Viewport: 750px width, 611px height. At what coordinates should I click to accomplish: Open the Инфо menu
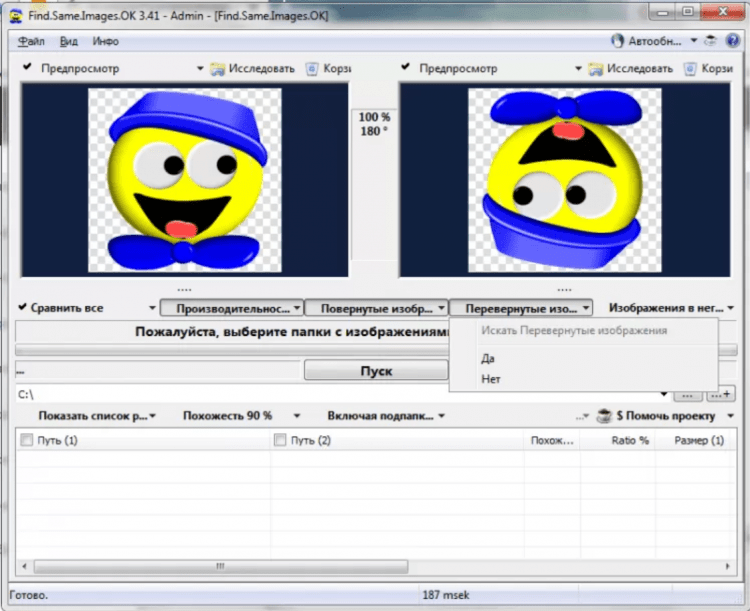click(105, 42)
